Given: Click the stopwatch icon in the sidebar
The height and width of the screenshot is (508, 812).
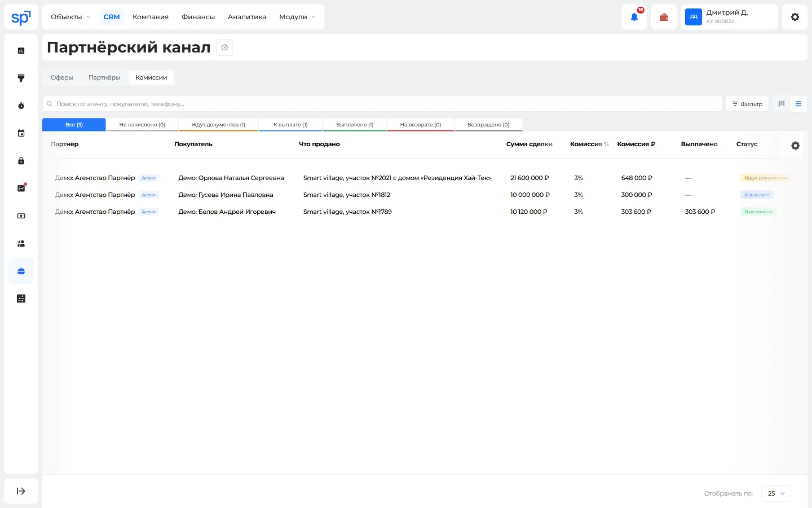Looking at the screenshot, I should coord(21,106).
